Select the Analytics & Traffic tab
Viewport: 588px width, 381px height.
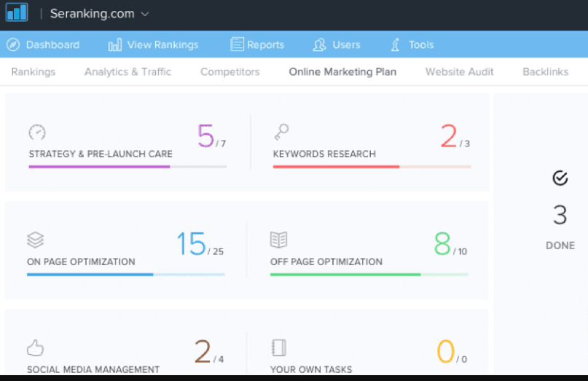click(x=128, y=71)
